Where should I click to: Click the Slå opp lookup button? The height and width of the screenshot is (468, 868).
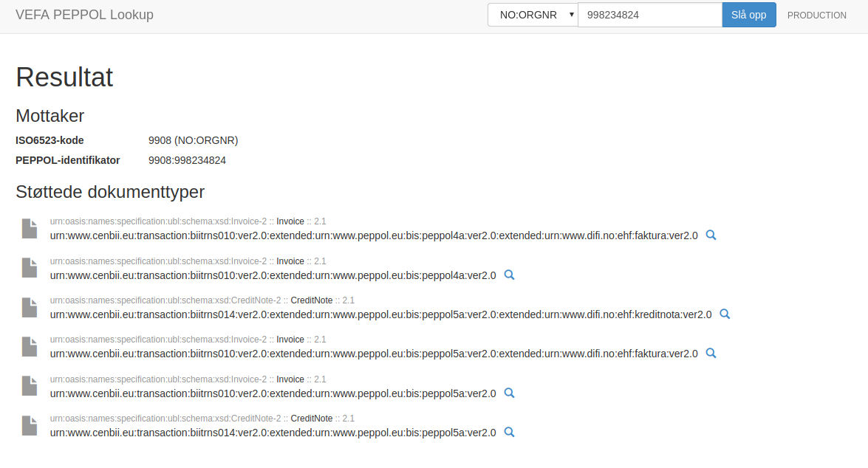(749, 15)
